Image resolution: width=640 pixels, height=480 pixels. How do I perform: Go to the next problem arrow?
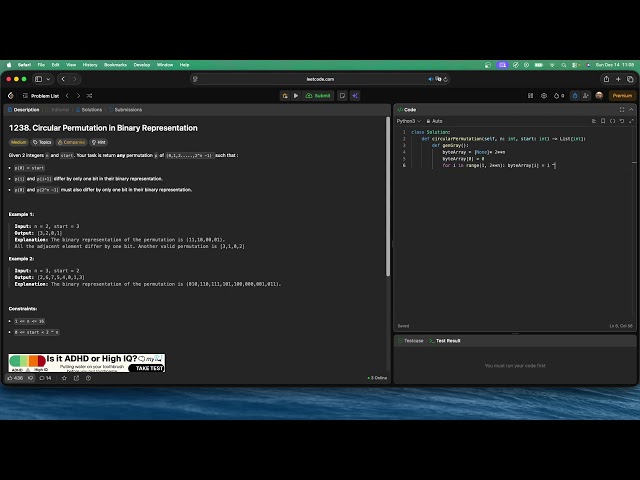point(78,96)
